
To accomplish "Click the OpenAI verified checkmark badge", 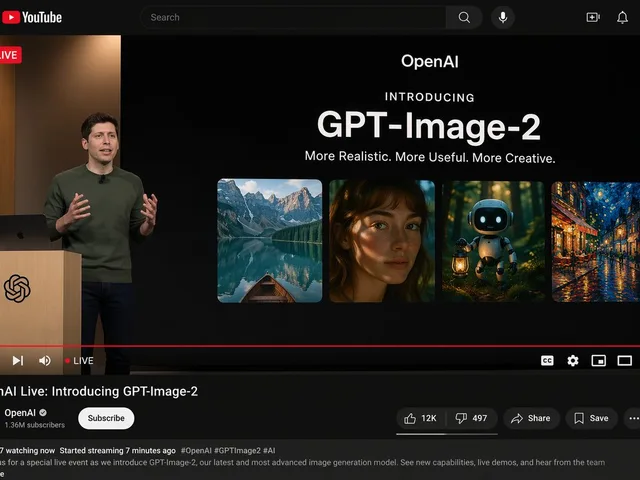I will tap(43, 413).
